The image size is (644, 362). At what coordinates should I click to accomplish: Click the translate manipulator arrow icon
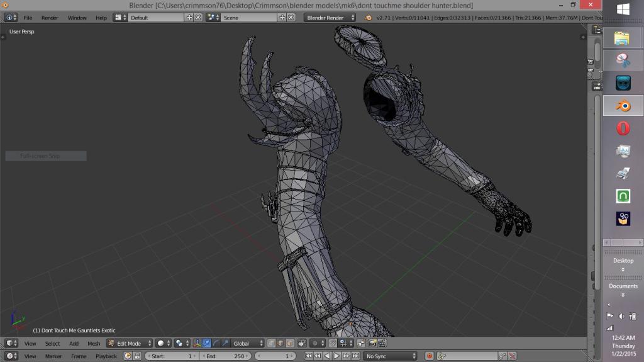point(206,343)
